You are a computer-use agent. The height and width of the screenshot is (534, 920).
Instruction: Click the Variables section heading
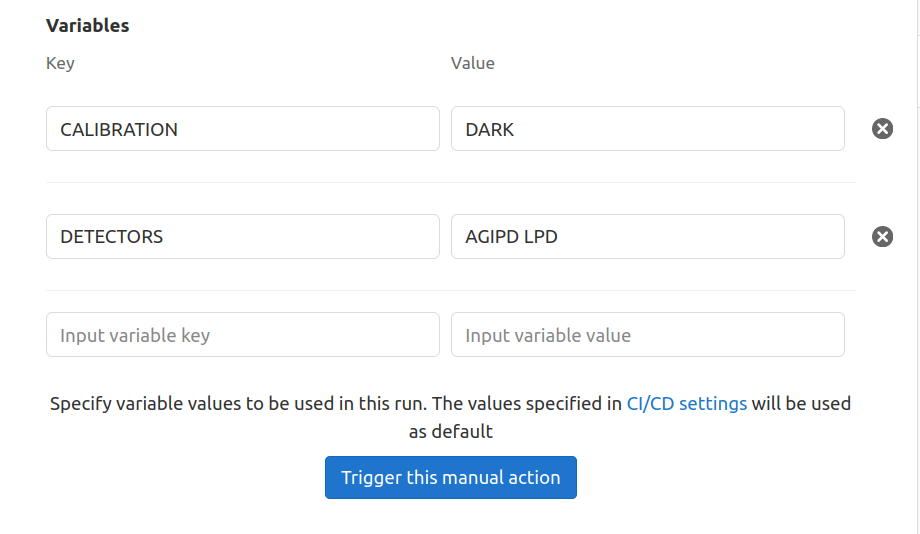point(87,25)
